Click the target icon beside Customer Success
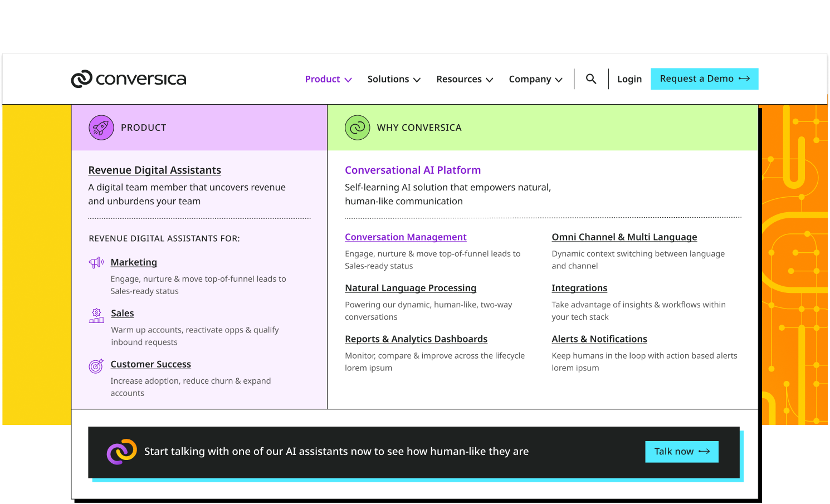The image size is (830, 504). coord(96,366)
